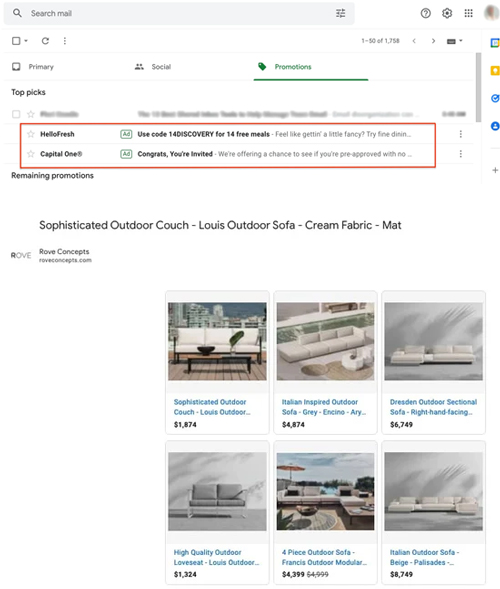Image resolution: width=500 pixels, height=589 pixels.
Task: Click the $8,749 beige sofa image
Action: coord(434,491)
